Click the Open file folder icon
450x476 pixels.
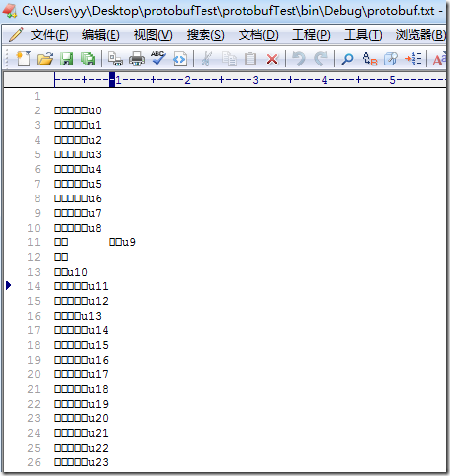(x=45, y=59)
